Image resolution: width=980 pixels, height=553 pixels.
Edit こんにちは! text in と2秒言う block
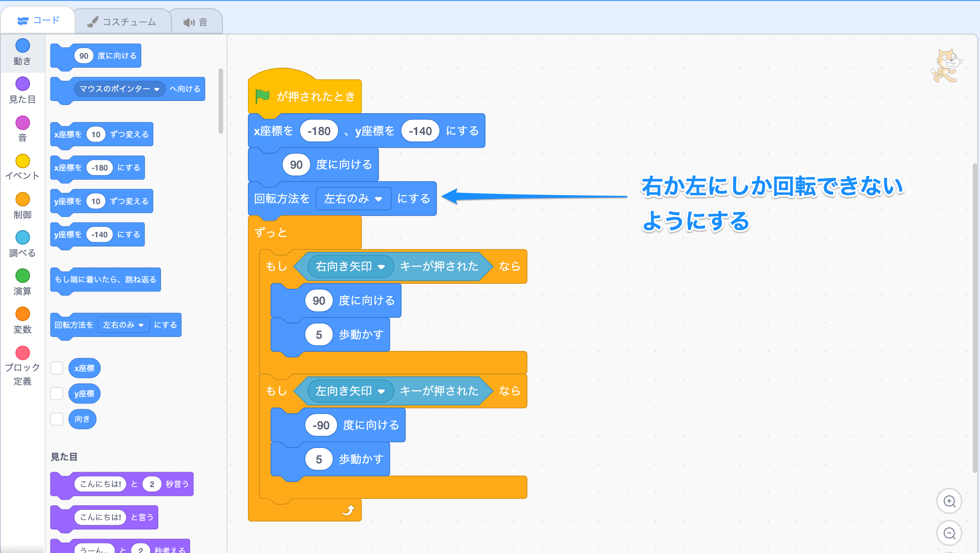coord(100,484)
